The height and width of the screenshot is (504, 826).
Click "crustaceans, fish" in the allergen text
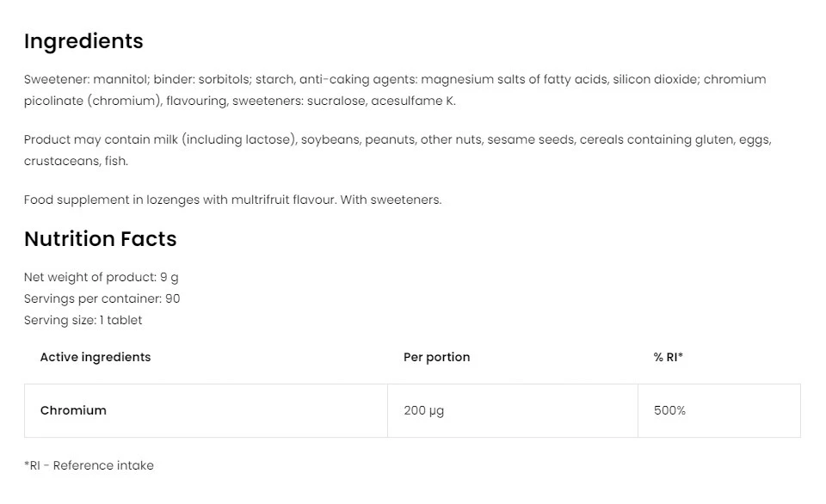point(76,161)
